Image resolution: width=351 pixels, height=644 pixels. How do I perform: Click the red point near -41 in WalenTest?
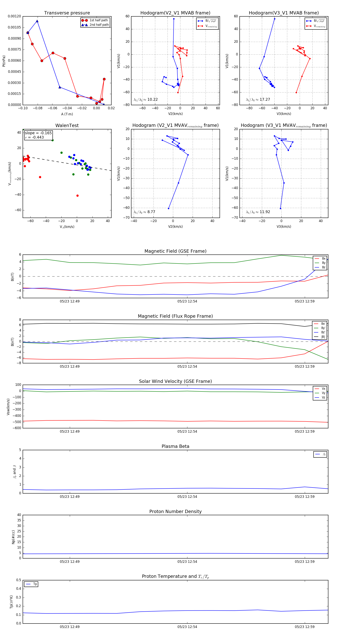(x=77, y=196)
